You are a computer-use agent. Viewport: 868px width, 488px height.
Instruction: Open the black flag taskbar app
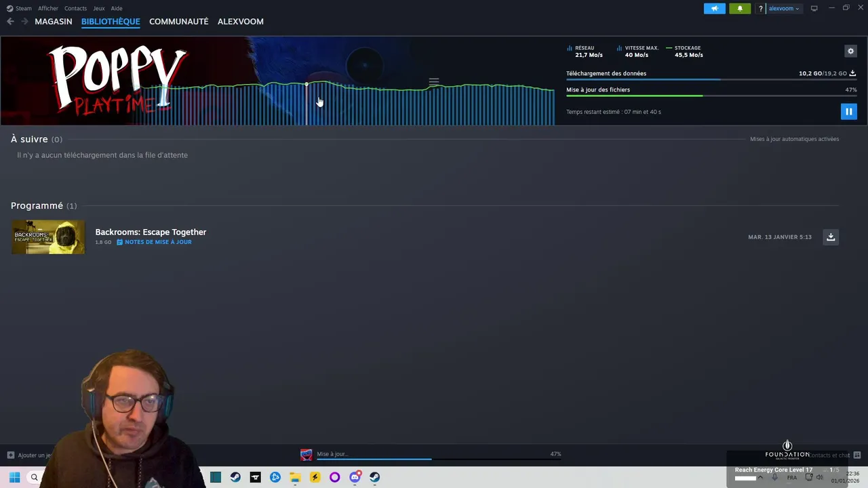[255, 477]
